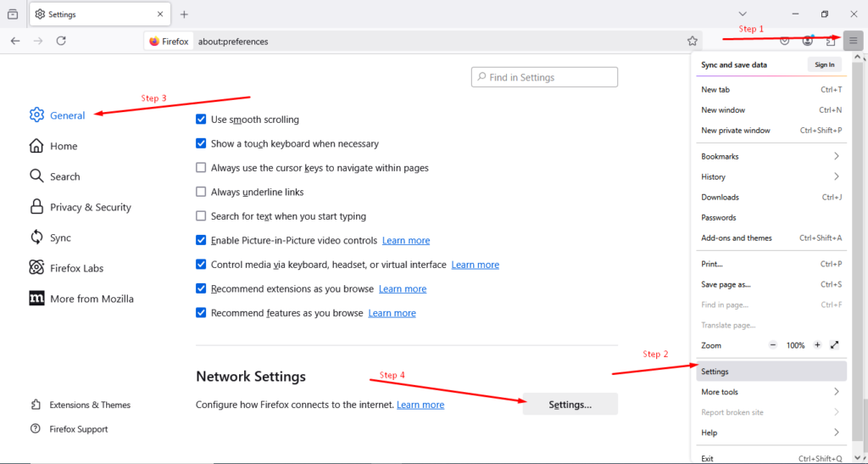The height and width of the screenshot is (464, 868).
Task: Expand the Bookmarks submenu
Action: 771,157
